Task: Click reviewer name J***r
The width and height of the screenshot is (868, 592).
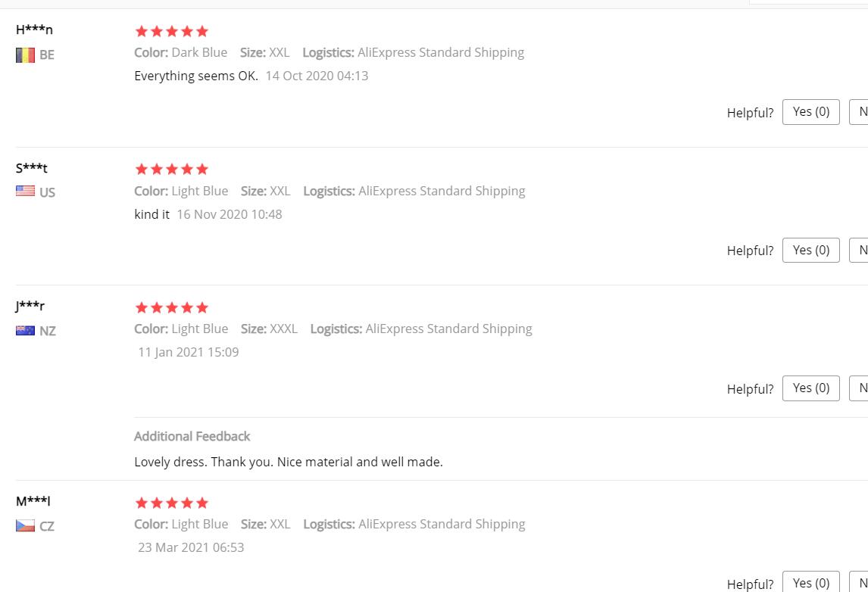Action: pos(30,306)
